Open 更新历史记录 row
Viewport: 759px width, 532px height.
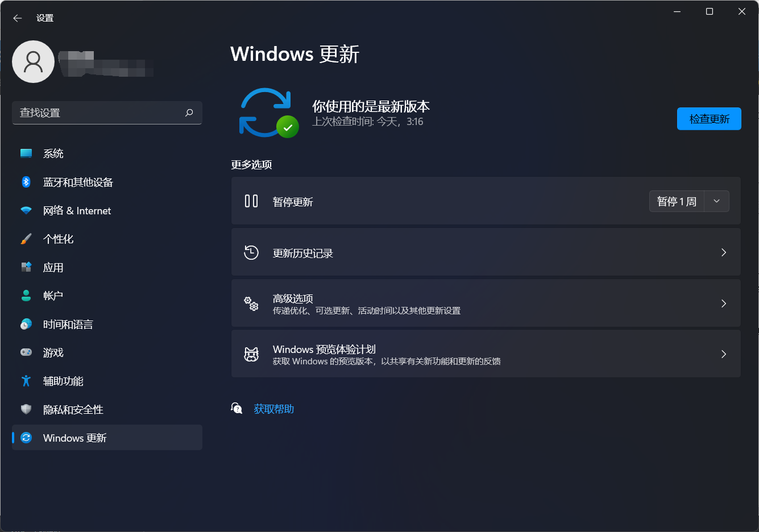coord(486,252)
